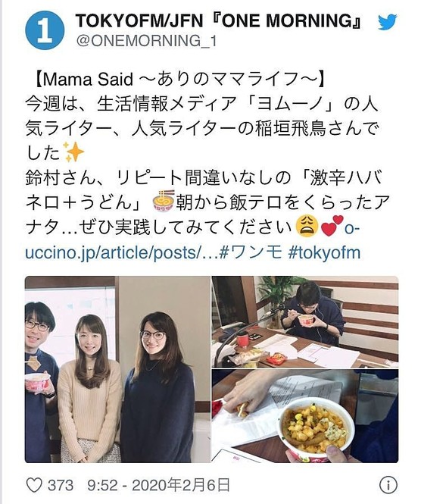Open photo of man eating at desk
The image size is (421, 504).
tap(304, 322)
